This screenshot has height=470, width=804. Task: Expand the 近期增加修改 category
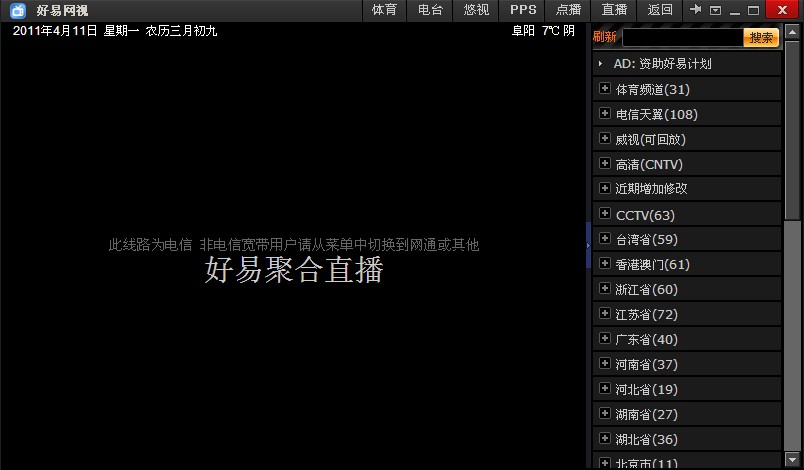pyautogui.click(x=687, y=189)
